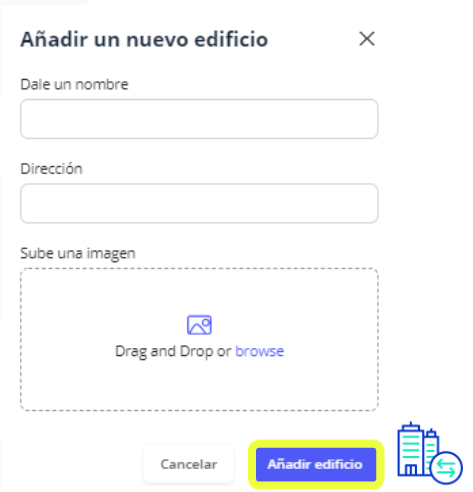
Task: Click the empty space below image icon in drop zone
Action: 199,385
